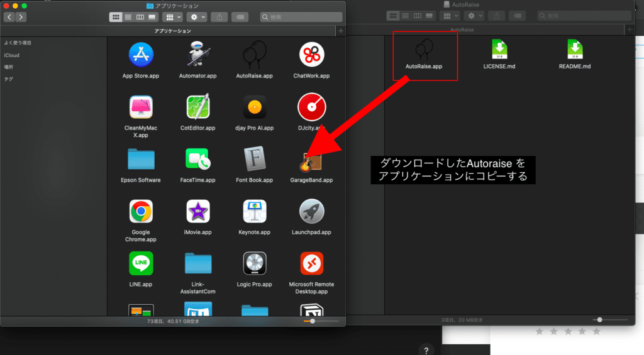Select iMovie.app icon
The image size is (644, 355).
point(197,211)
